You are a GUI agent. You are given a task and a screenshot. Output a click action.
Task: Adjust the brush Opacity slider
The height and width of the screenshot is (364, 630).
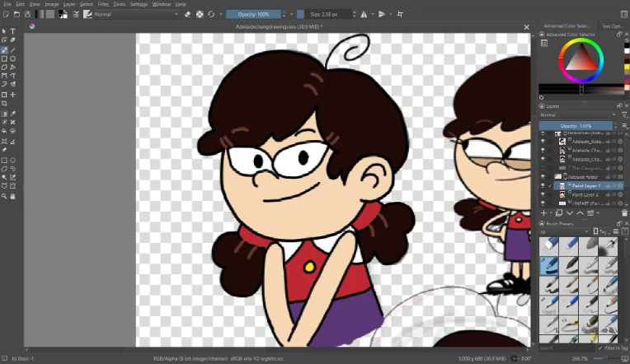pyautogui.click(x=253, y=14)
